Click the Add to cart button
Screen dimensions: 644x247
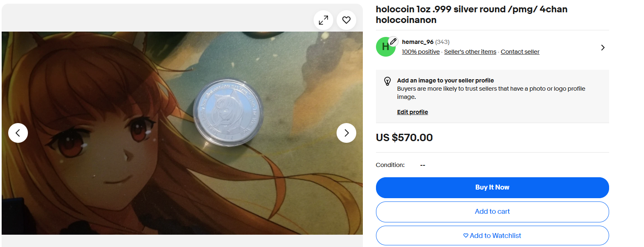[x=492, y=212]
